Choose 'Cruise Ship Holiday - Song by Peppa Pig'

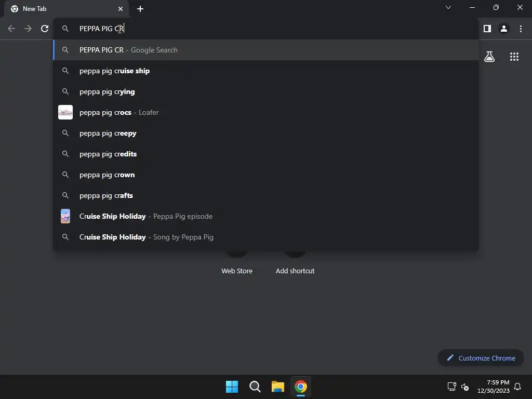266,237
